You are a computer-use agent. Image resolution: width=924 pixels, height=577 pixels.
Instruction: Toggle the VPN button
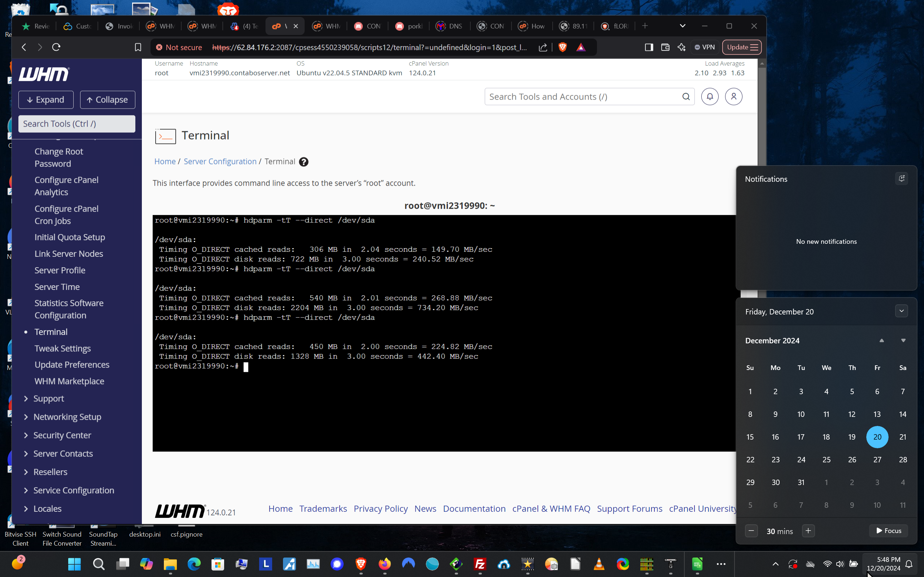coord(705,47)
